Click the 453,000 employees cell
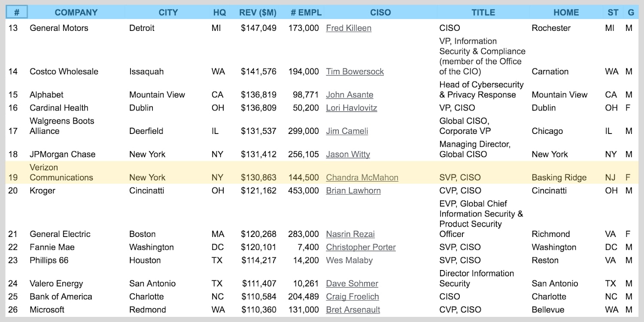 pos(304,191)
